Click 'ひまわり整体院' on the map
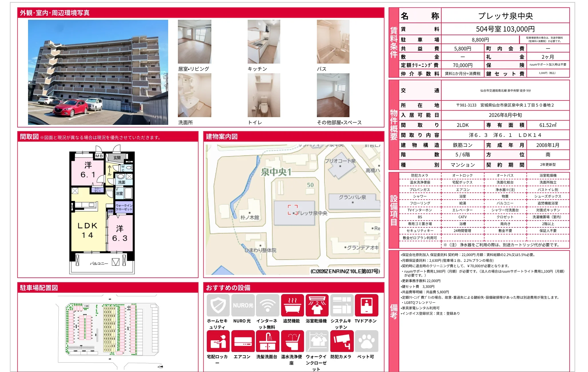Image resolution: width=588 pixels, height=372 pixels. click(261, 250)
